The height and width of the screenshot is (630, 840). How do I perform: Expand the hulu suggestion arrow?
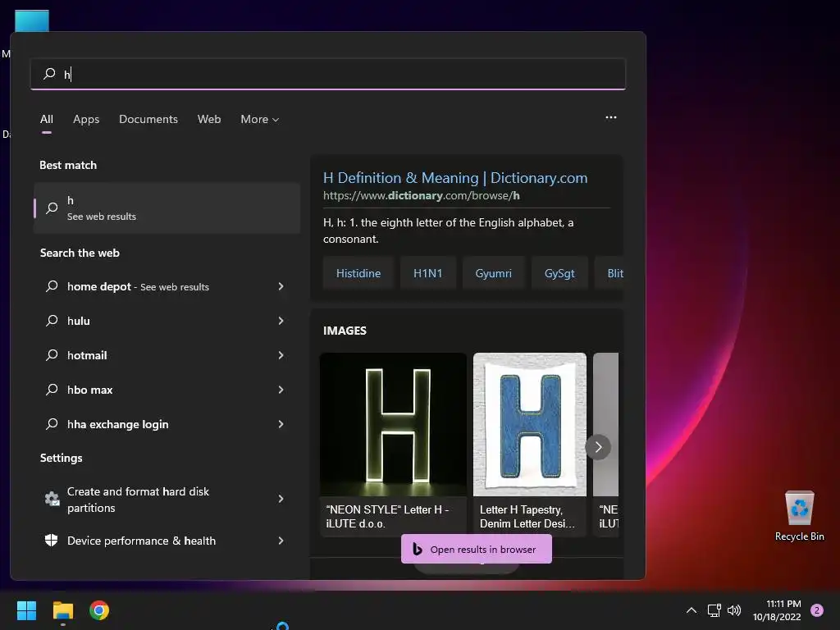pos(281,321)
